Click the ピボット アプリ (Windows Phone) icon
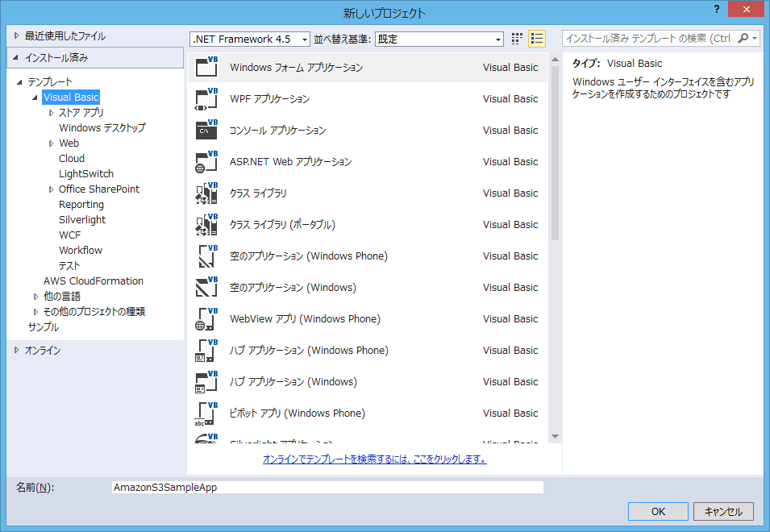This screenshot has height=532, width=770. click(206, 413)
